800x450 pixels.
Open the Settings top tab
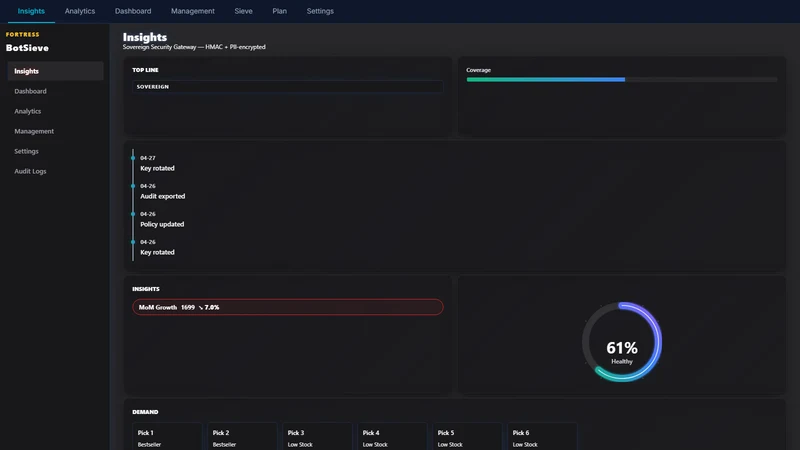click(x=320, y=11)
